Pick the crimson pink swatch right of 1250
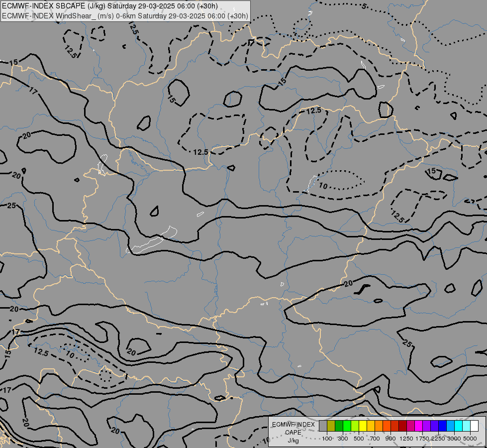Viewport: 487px width, 448px height. [x=410, y=426]
